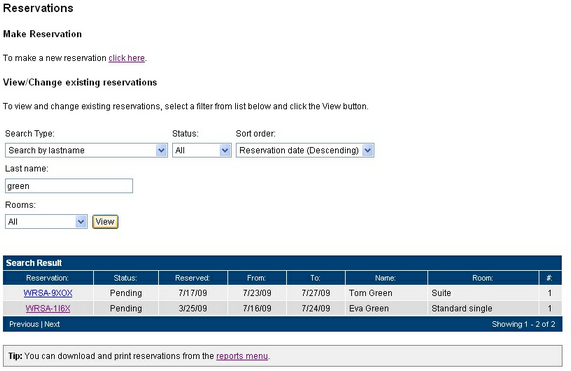Click the "Search Result" table title
This screenshot has height=371, width=571.
tap(34, 263)
